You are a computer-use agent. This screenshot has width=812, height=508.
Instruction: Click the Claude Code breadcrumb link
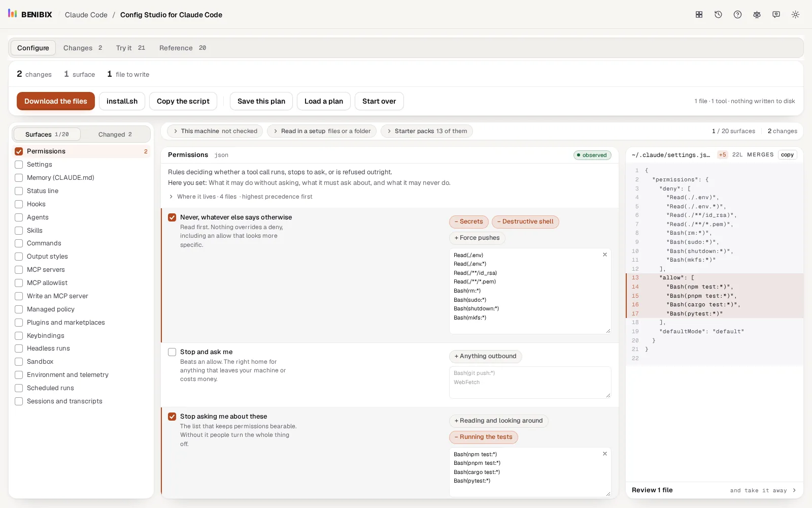click(x=86, y=15)
